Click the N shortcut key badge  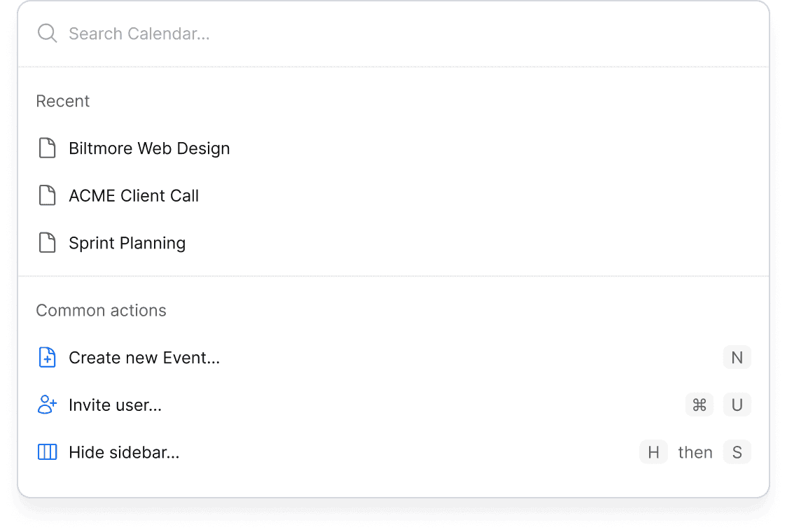click(737, 358)
